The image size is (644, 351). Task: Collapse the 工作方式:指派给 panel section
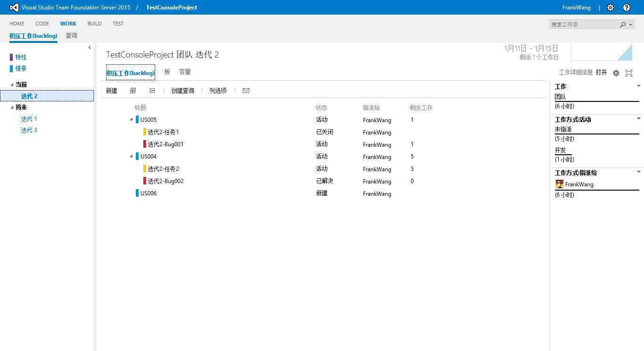pos(639,172)
